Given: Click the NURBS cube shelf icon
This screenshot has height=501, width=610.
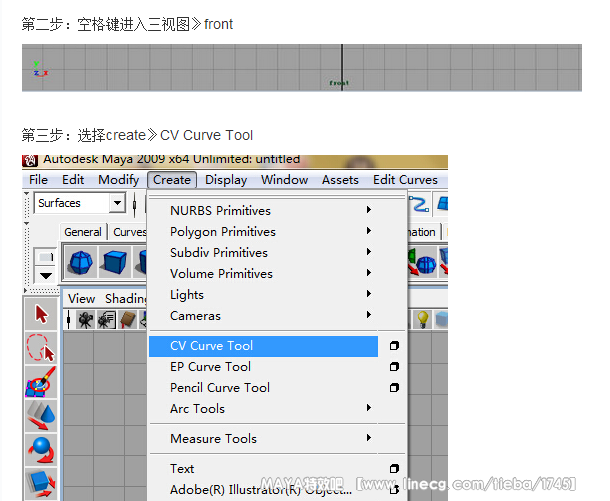Looking at the screenshot, I should (x=114, y=261).
